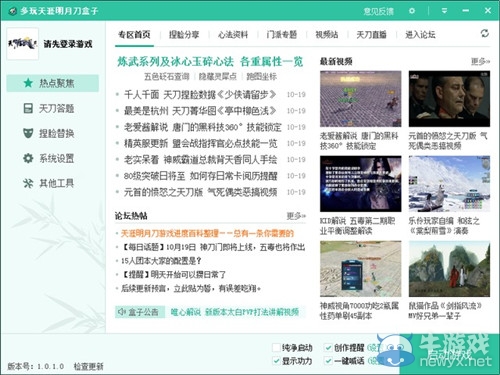Click the wrench icon for 其他工具

click(x=28, y=183)
